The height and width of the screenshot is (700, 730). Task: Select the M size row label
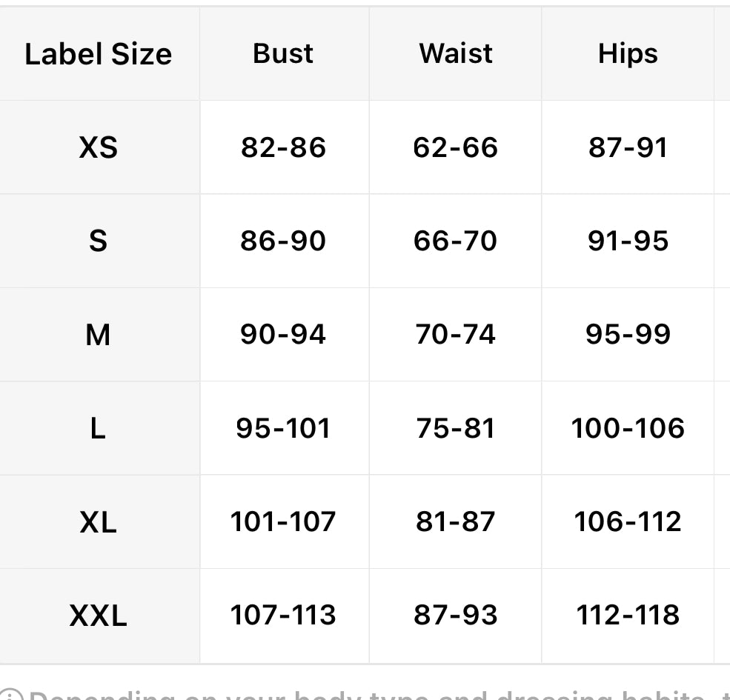point(98,335)
